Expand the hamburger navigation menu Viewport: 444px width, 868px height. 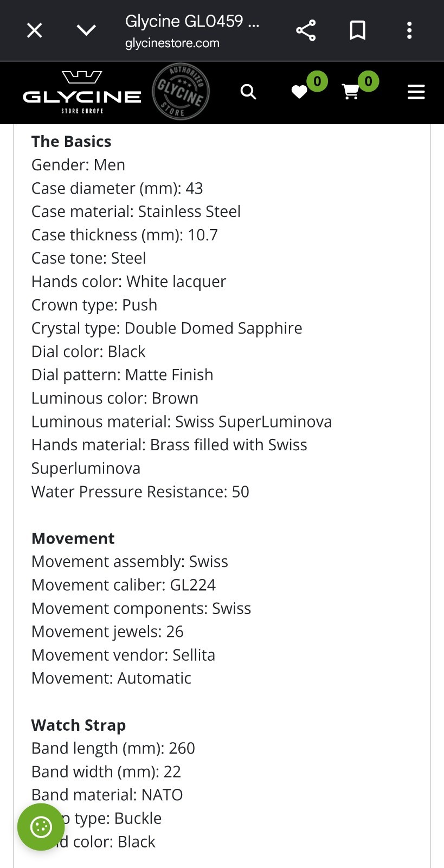(416, 92)
